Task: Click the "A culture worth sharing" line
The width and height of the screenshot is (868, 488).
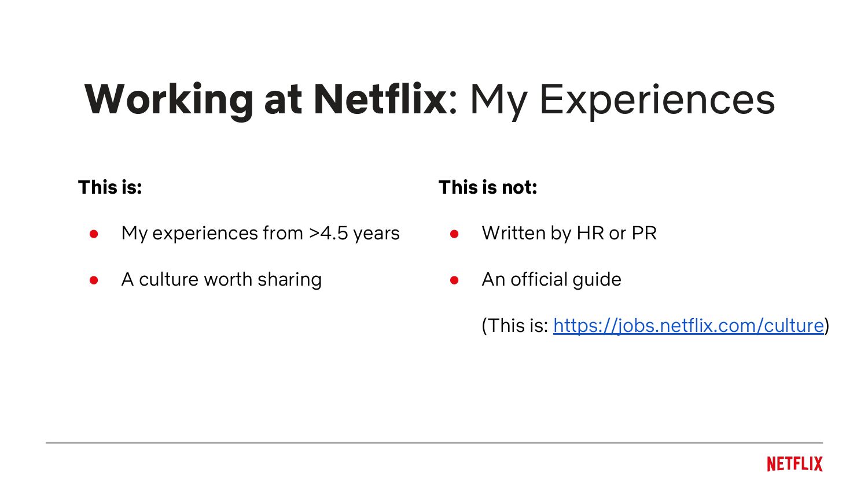Action: tap(221, 279)
